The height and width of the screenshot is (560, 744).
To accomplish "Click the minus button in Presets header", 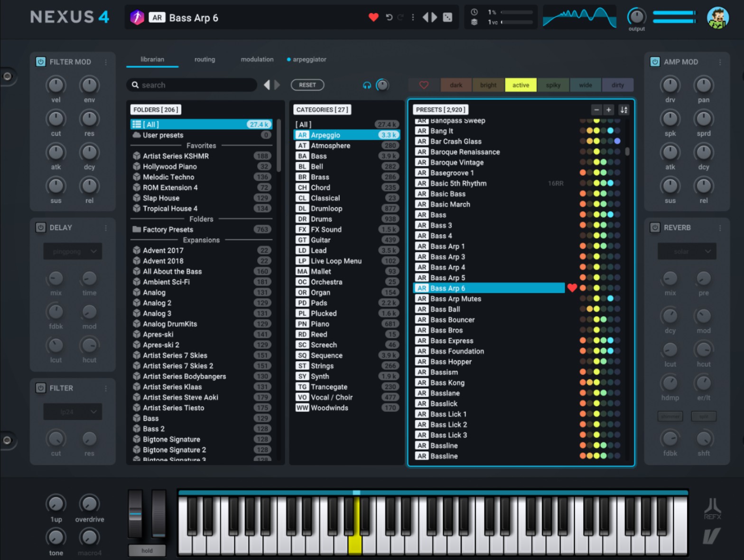I will [596, 110].
